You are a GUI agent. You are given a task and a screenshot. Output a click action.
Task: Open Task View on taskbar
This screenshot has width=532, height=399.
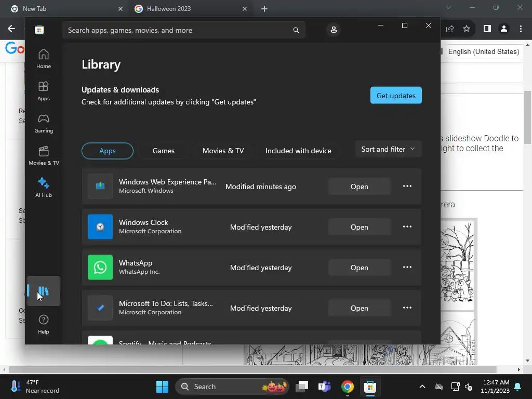click(302, 387)
